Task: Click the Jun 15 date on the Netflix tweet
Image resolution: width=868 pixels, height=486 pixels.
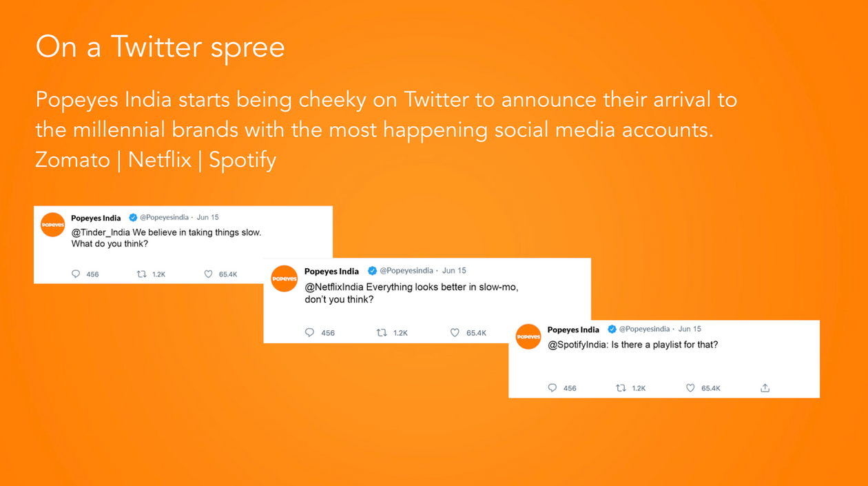Action: click(x=454, y=271)
